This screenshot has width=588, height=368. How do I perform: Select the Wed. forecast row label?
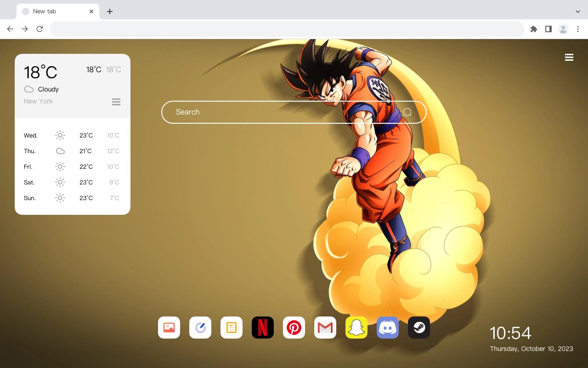tap(31, 135)
